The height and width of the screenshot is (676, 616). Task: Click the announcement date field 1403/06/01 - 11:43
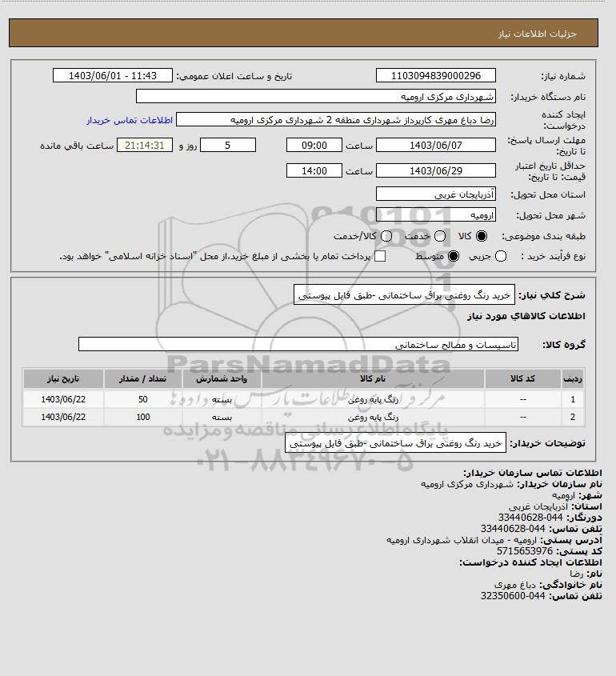(x=113, y=75)
